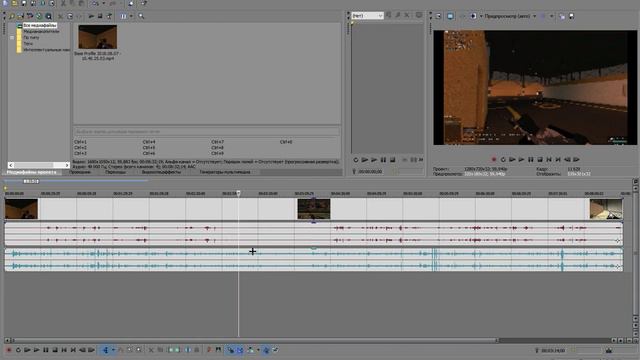Click the Search magnifier in media panel toolbar
This screenshot has height=360, width=640.
(141, 16)
